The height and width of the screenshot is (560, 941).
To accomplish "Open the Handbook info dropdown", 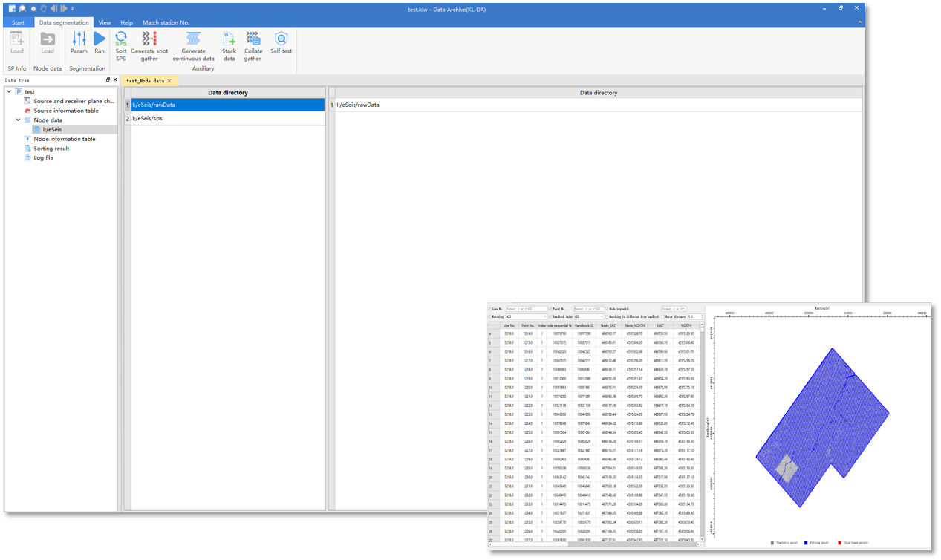I will coord(590,317).
